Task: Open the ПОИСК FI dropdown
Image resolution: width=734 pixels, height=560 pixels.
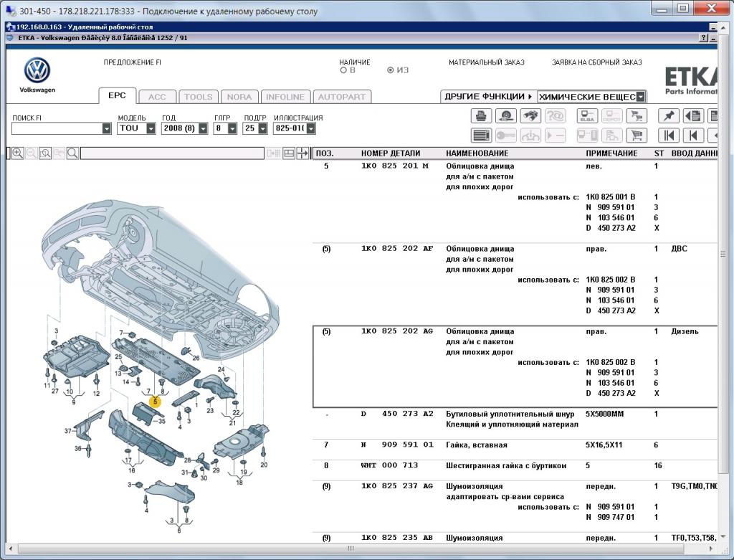Action: (x=107, y=128)
